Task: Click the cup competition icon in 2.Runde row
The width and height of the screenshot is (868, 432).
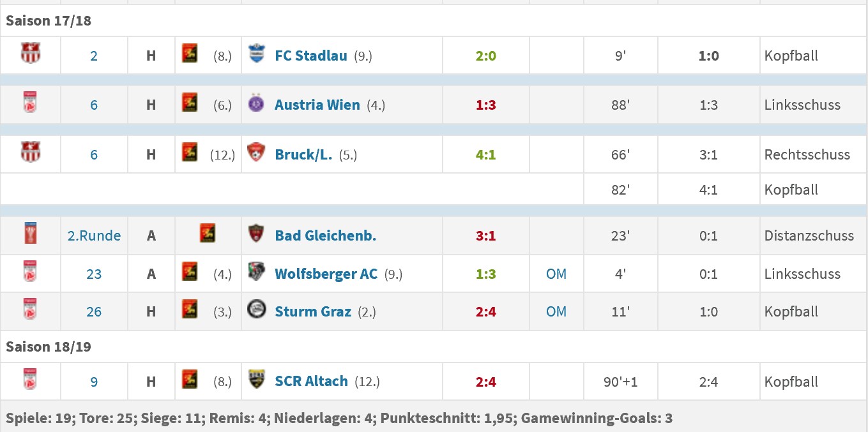Action: 30,234
